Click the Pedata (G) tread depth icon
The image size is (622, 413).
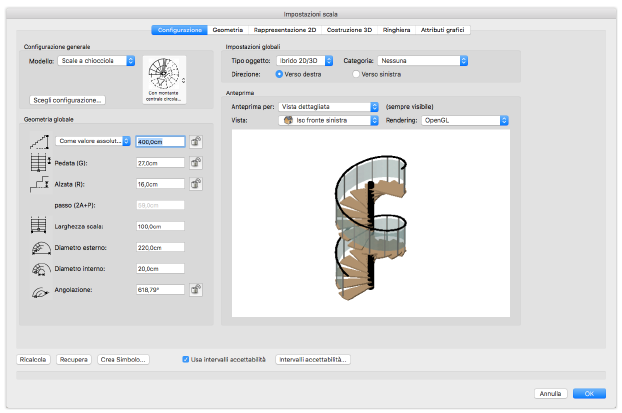click(40, 163)
